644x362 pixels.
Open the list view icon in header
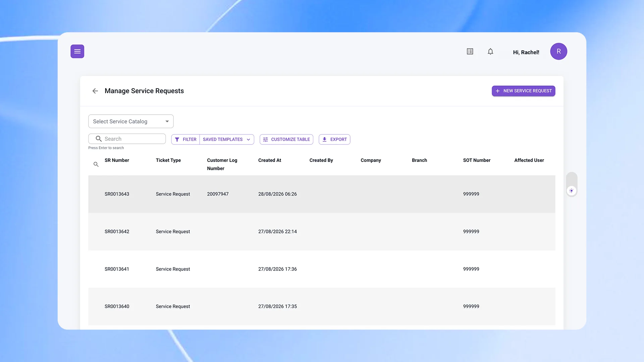[x=470, y=51]
